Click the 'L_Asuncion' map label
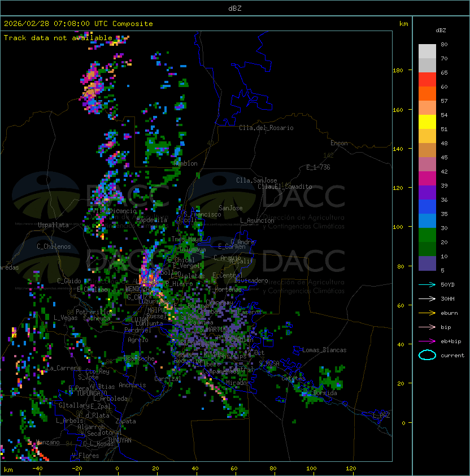 (x=257, y=220)
